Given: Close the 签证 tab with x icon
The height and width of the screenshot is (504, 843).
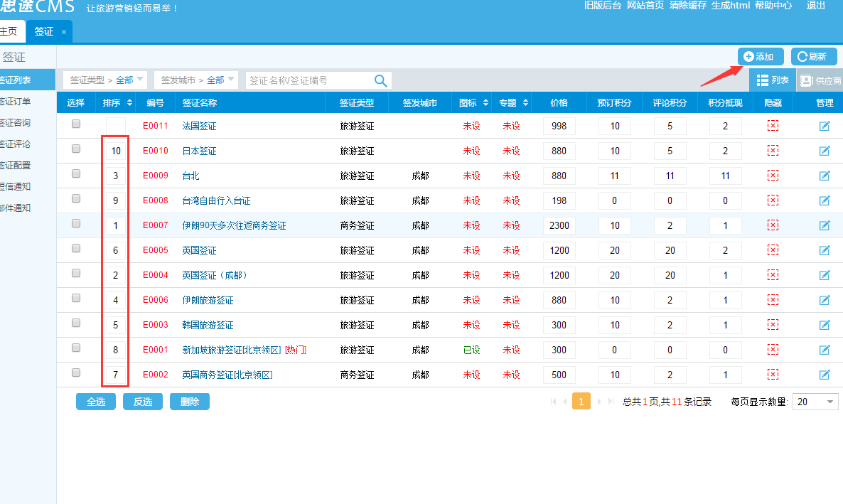Looking at the screenshot, I should (64, 32).
